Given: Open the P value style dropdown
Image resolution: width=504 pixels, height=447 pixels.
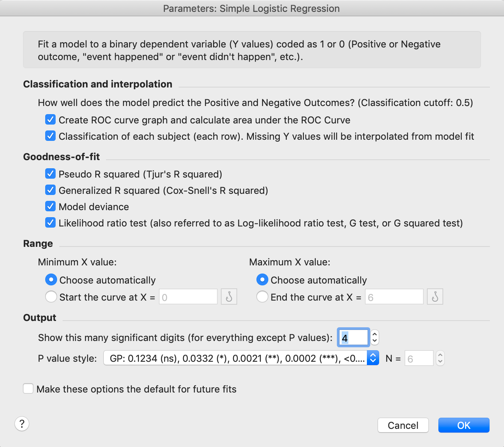Looking at the screenshot, I should pyautogui.click(x=241, y=358).
